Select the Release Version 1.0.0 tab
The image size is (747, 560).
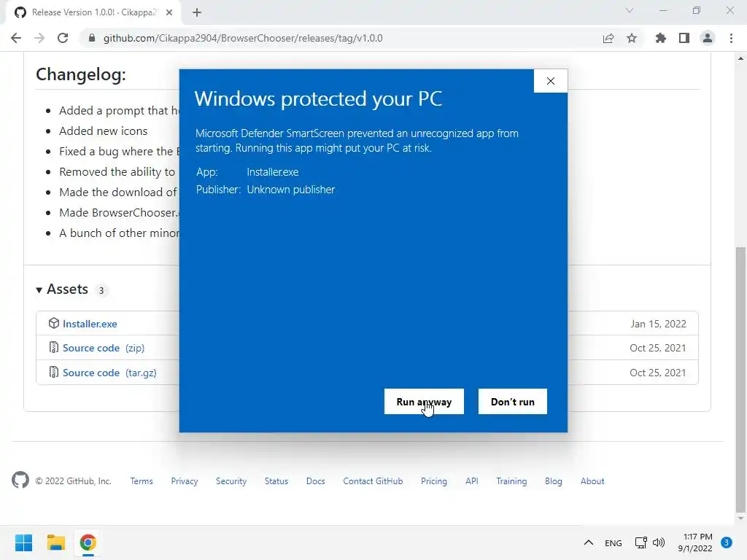(93, 12)
